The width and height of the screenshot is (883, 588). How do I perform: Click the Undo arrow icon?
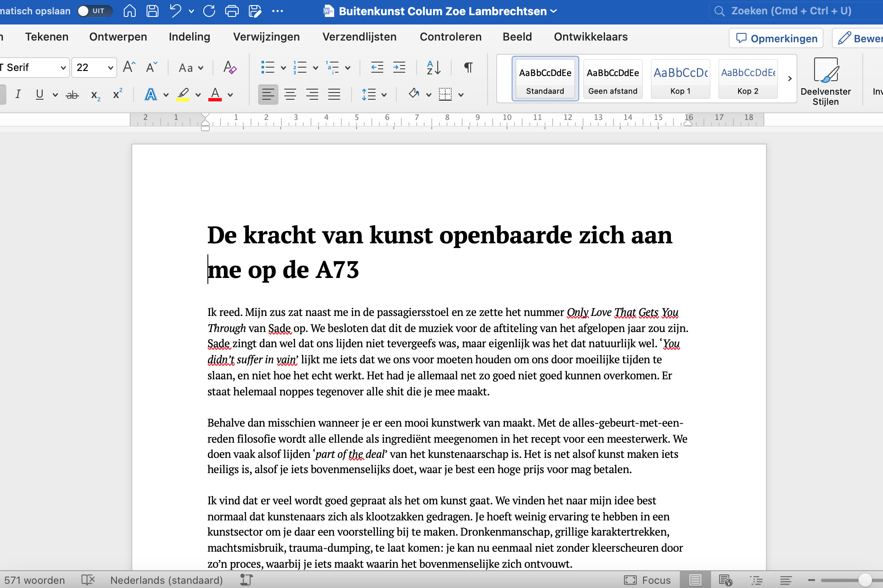pyautogui.click(x=175, y=11)
